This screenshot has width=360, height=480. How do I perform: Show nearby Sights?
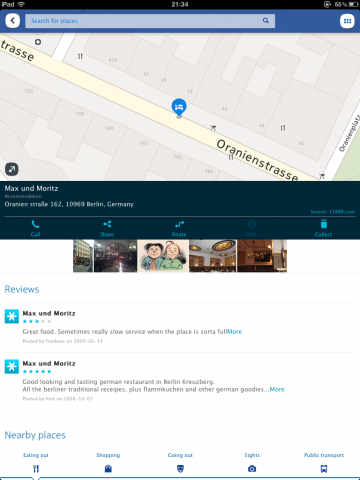pos(252,463)
